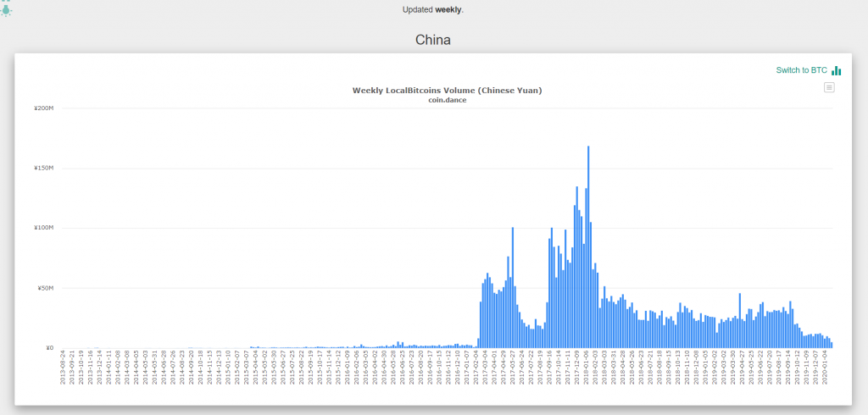Click the Weekly LocalBitcoins Volume chart title
The image size is (868, 415).
(447, 90)
